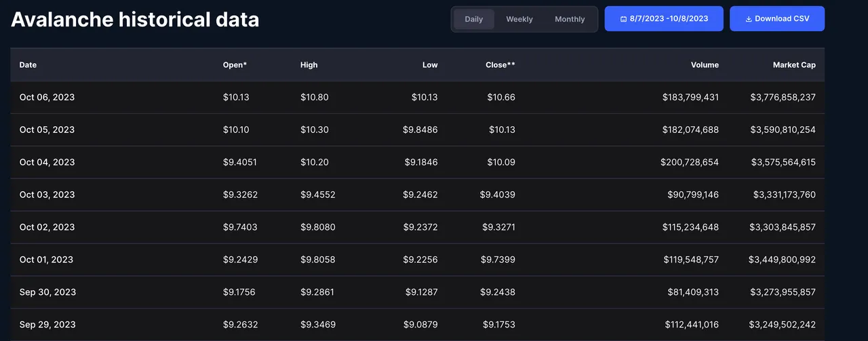This screenshot has width=868, height=341.
Task: Click the $9.3469 high value for Sep 29
Action: click(317, 325)
